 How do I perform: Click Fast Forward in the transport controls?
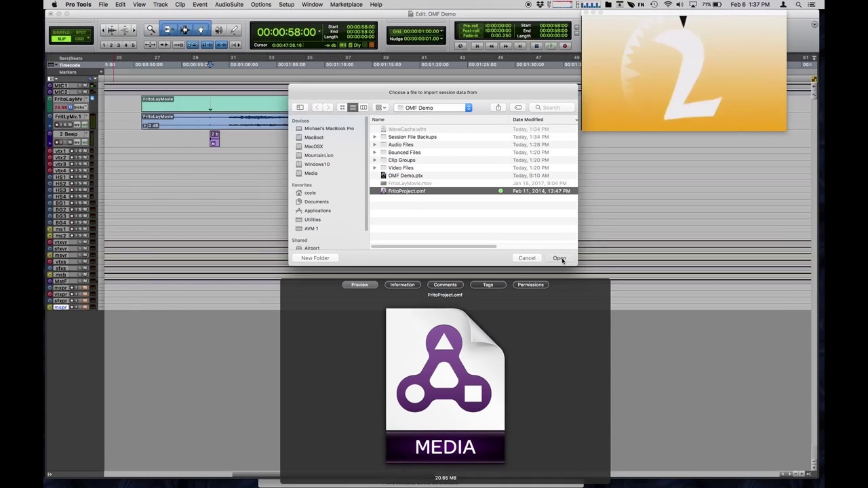[x=505, y=46]
